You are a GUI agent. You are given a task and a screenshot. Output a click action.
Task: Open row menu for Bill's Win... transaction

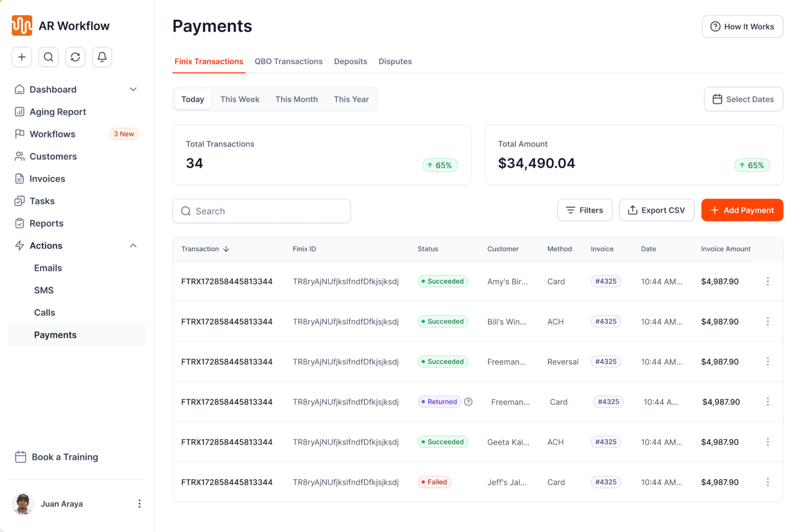pos(768,321)
